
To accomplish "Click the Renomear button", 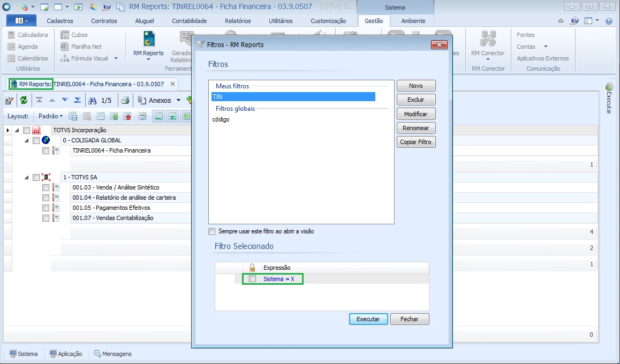I will tap(416, 128).
